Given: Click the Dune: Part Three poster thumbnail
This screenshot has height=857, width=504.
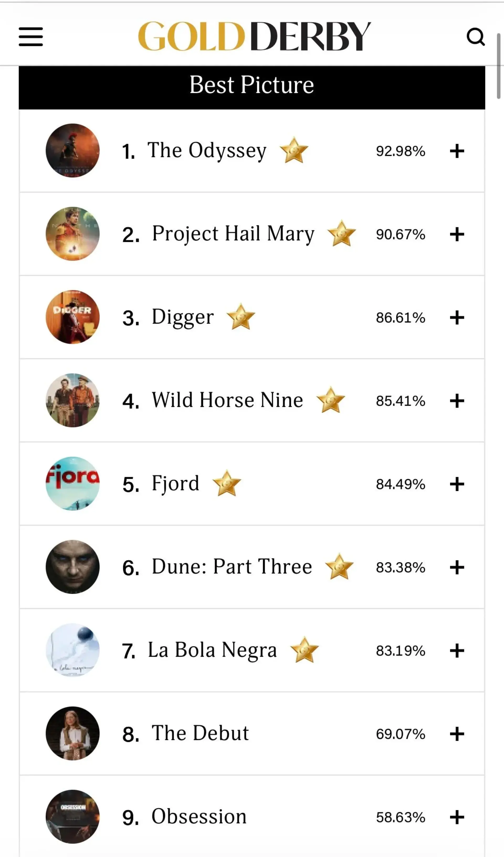Looking at the screenshot, I should coord(73,567).
